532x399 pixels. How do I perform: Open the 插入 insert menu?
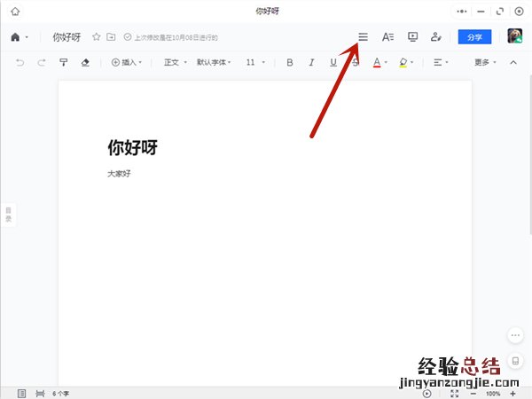(127, 63)
